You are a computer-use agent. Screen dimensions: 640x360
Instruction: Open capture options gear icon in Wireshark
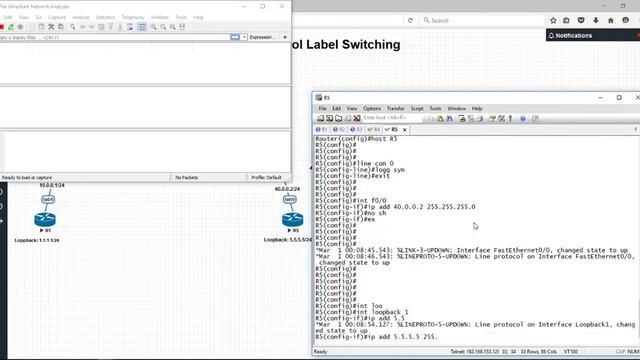pyautogui.click(x=20, y=27)
